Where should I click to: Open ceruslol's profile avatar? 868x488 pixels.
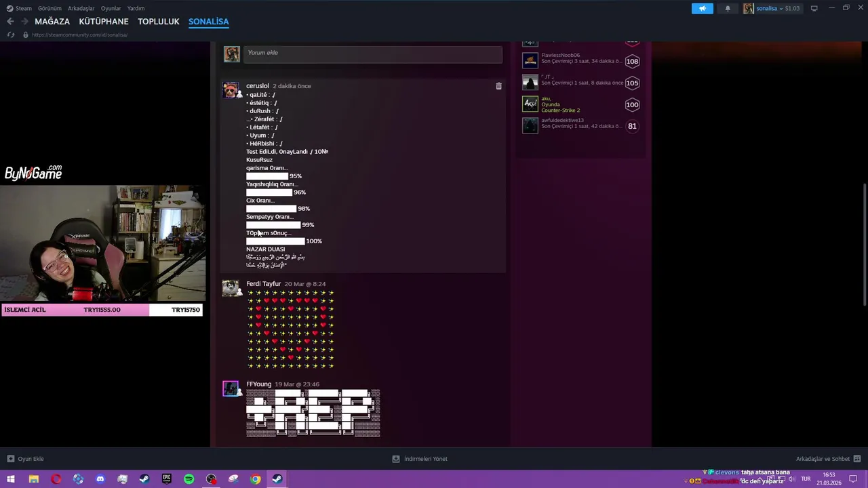231,90
